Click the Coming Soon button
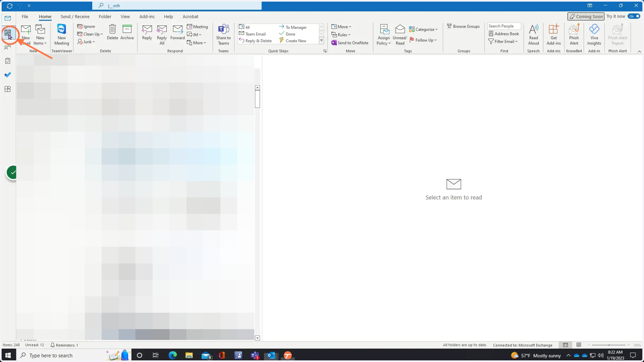The height and width of the screenshot is (362, 644). point(586,17)
